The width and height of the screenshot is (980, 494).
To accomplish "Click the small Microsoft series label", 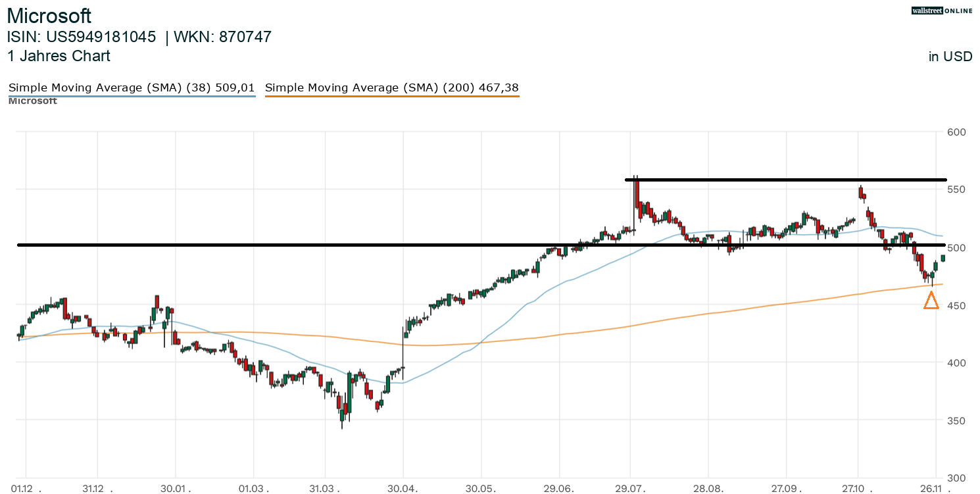I will [33, 101].
